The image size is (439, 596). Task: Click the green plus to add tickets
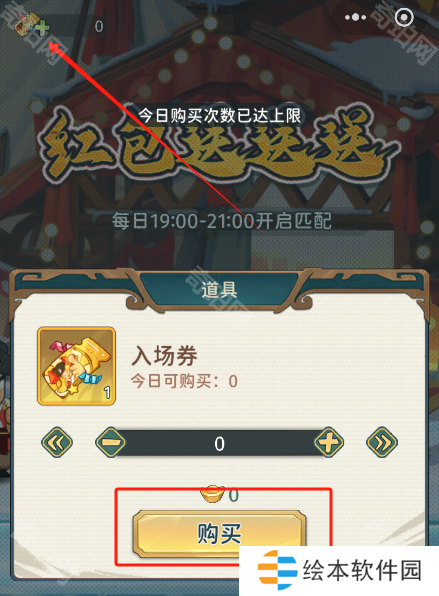[x=43, y=28]
